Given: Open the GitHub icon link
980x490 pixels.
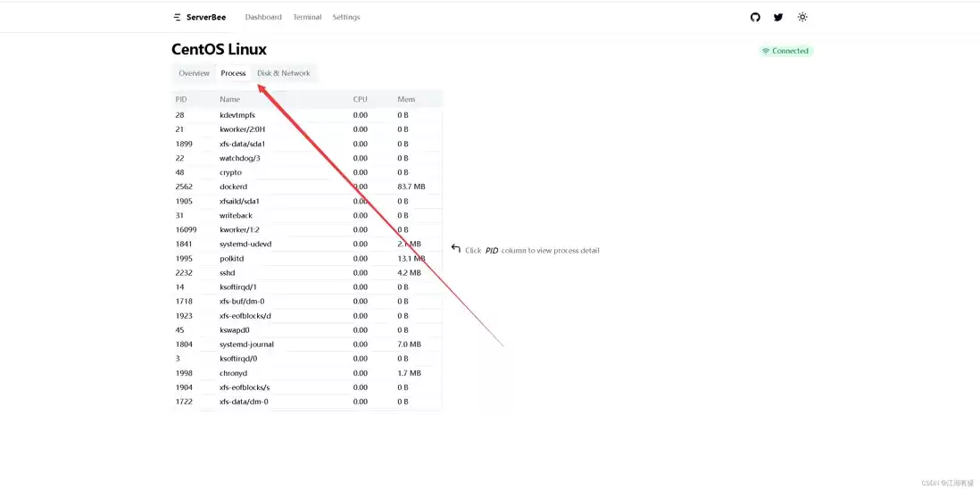Looking at the screenshot, I should click(755, 18).
